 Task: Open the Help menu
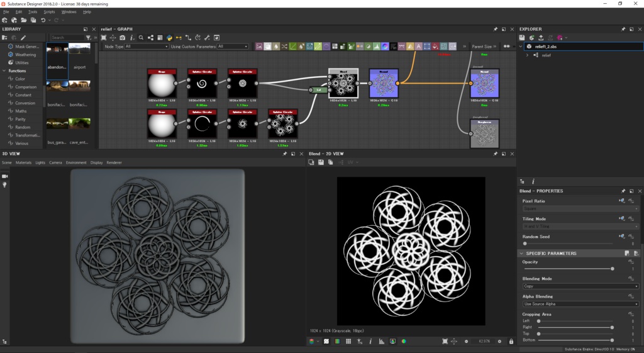click(87, 12)
